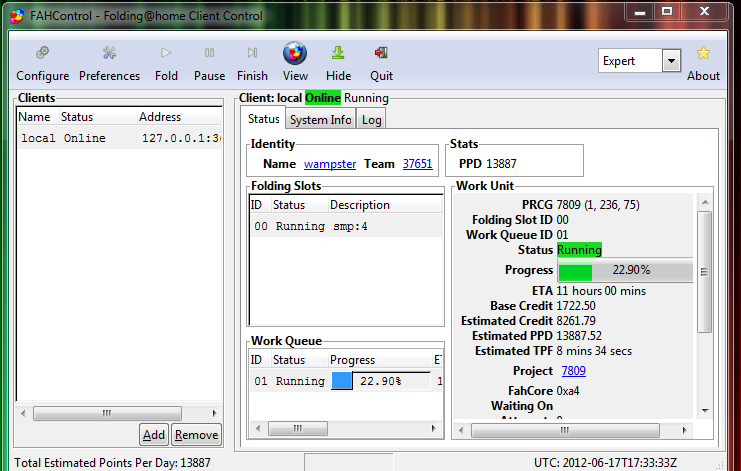Click the Work Unit green progress bar
The image size is (741, 471).
[626, 270]
